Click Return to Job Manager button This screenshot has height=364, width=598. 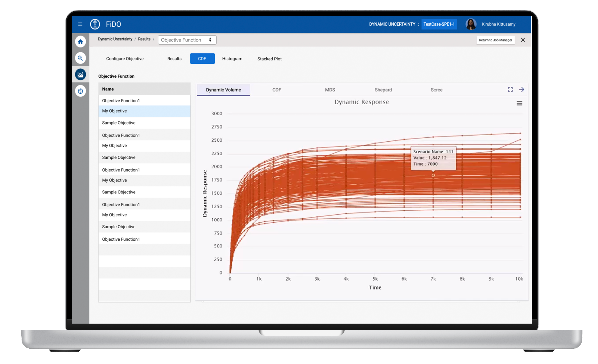(x=495, y=40)
